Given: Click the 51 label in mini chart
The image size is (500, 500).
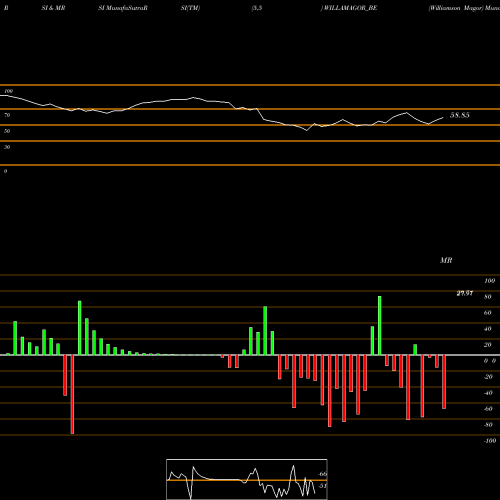Looking at the screenshot, I should [322, 486].
